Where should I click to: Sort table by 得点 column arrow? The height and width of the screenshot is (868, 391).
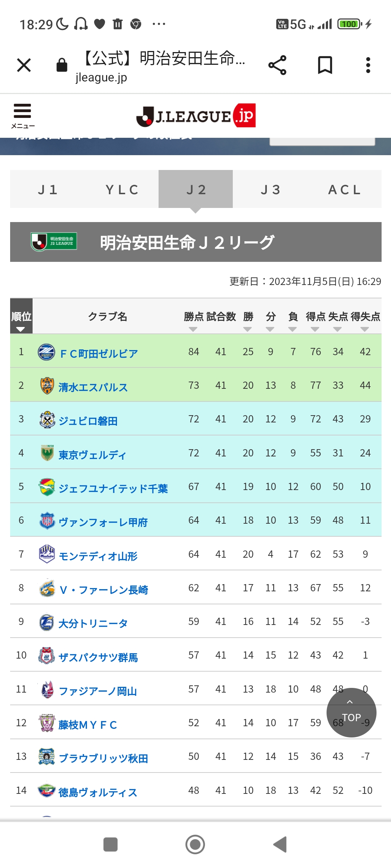tap(315, 329)
